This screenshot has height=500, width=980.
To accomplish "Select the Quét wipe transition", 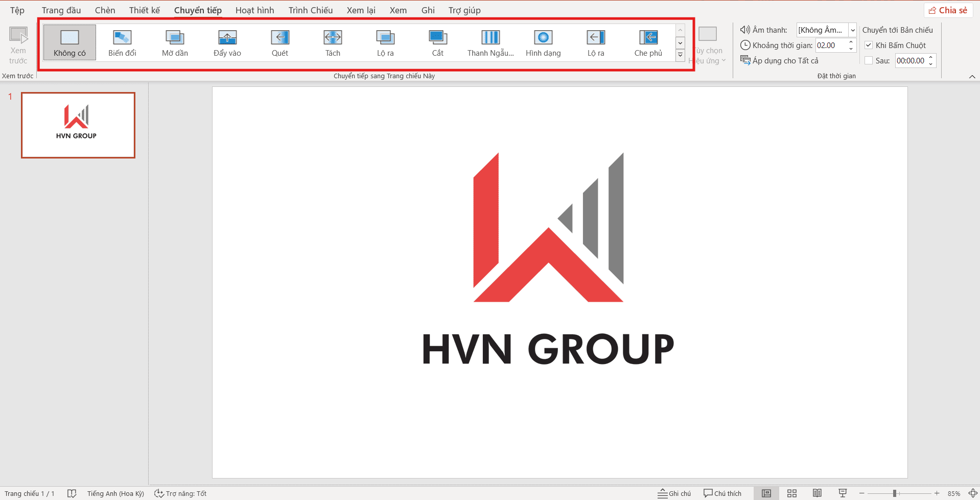I will click(280, 43).
